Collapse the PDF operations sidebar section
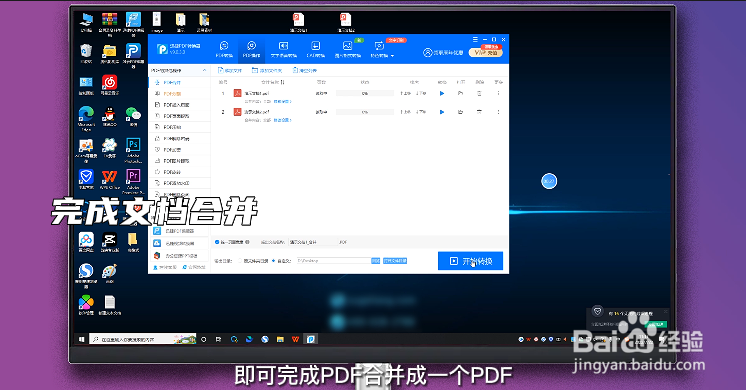 coord(205,70)
